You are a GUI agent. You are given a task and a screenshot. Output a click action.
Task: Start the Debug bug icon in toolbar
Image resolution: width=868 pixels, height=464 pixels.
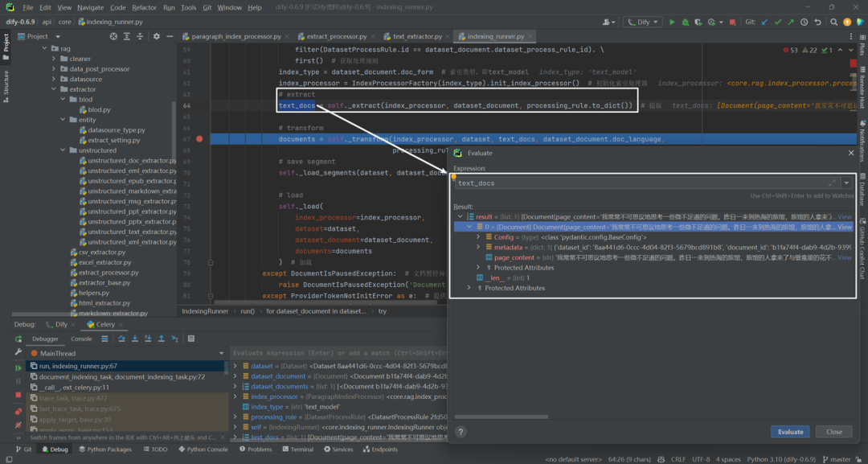[686, 23]
